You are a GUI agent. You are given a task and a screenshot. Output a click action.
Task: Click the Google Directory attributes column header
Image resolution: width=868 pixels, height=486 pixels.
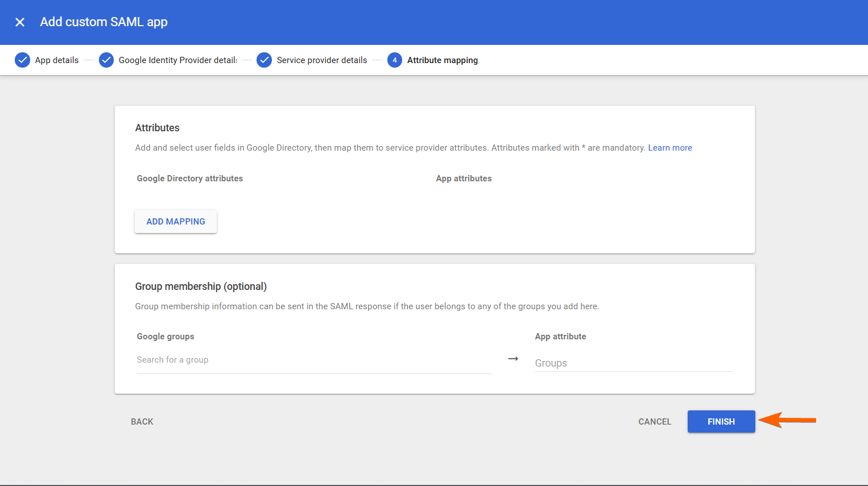point(190,178)
